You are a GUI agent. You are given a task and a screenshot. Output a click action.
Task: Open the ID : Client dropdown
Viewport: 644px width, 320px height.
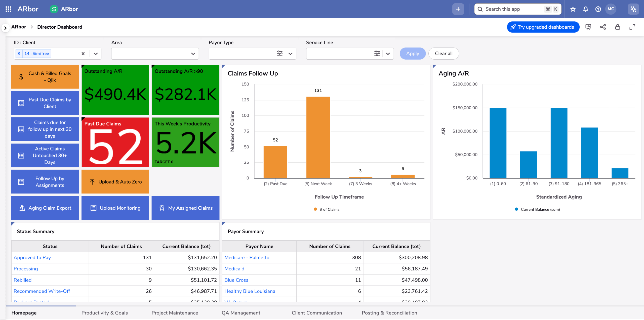96,54
